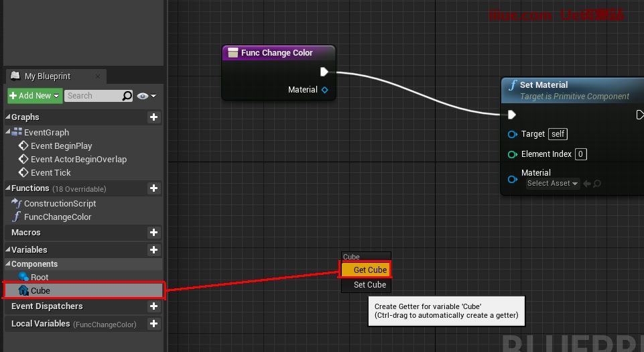The height and width of the screenshot is (352, 644).
Task: Open the eye view options dropdown
Action: pyautogui.click(x=146, y=96)
